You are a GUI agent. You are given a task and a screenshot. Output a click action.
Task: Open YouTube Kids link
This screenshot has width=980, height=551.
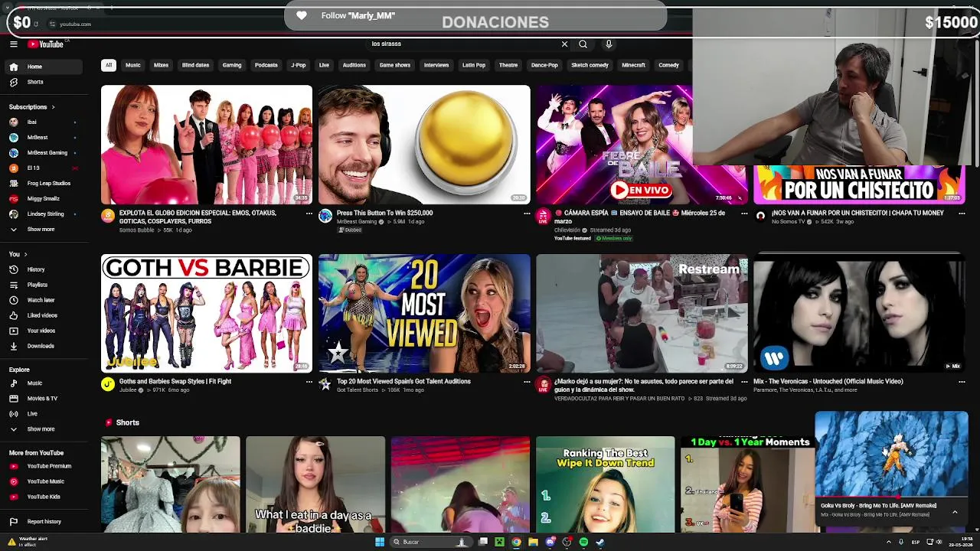click(x=42, y=497)
